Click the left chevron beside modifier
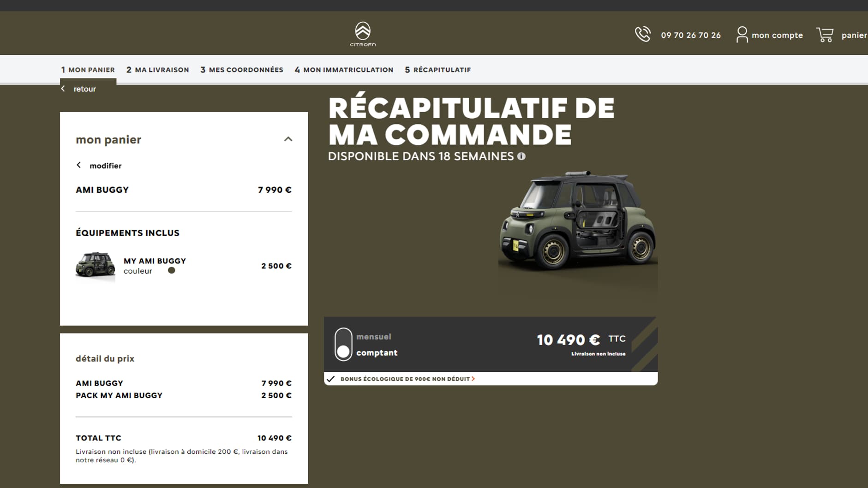The width and height of the screenshot is (868, 488). point(78,165)
